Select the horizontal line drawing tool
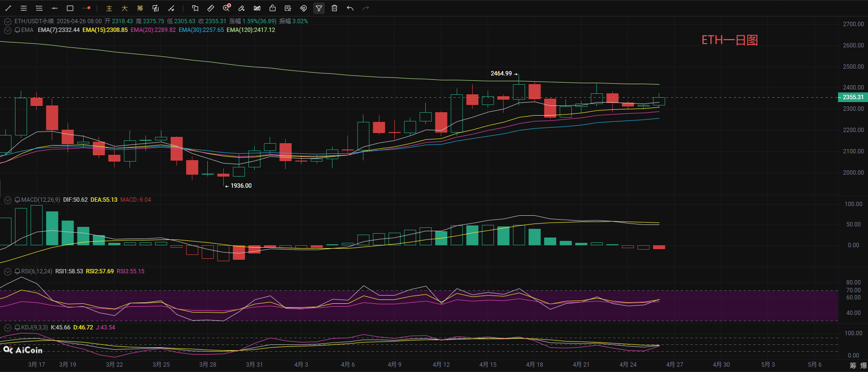 pyautogui.click(x=55, y=8)
